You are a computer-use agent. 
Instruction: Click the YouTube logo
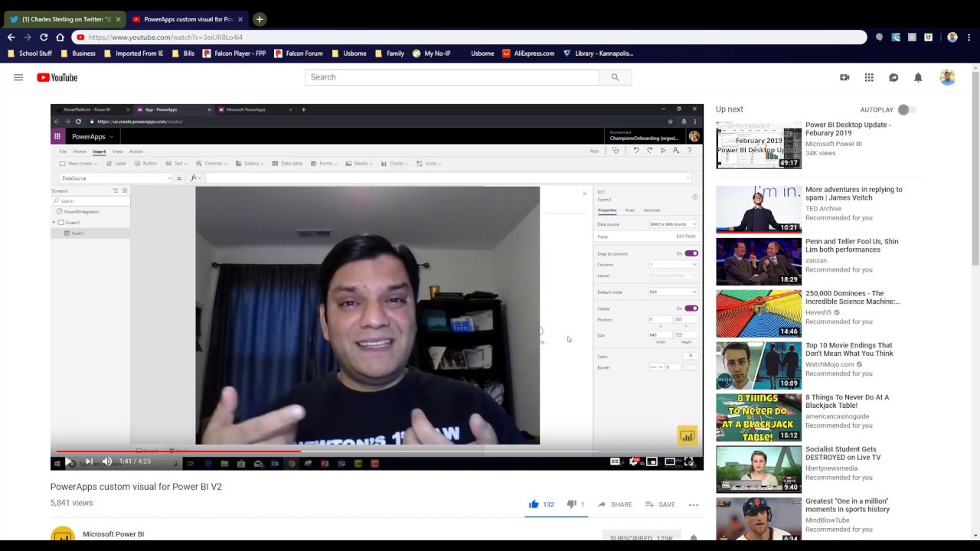(x=57, y=77)
